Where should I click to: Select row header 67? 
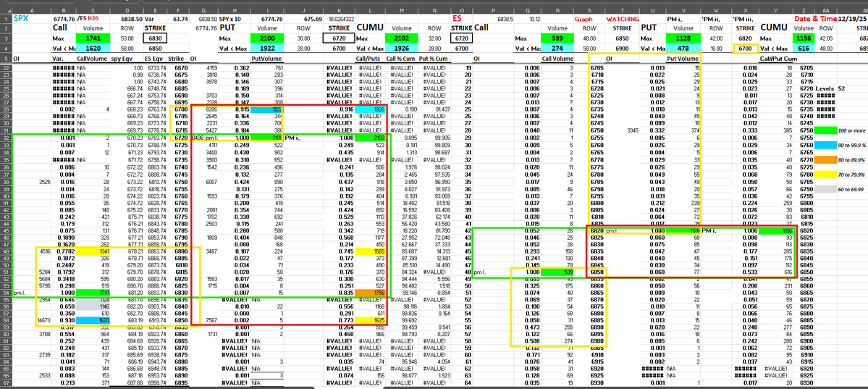6,382
